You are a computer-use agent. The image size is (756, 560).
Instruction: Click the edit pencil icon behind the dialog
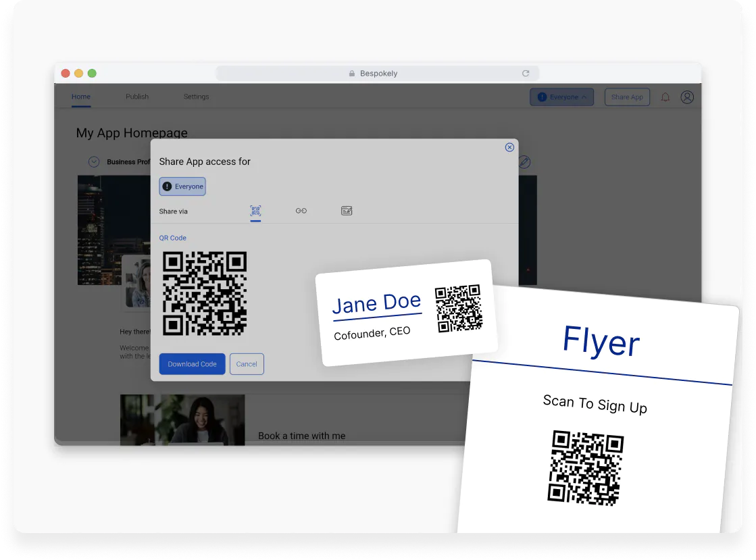click(x=524, y=162)
